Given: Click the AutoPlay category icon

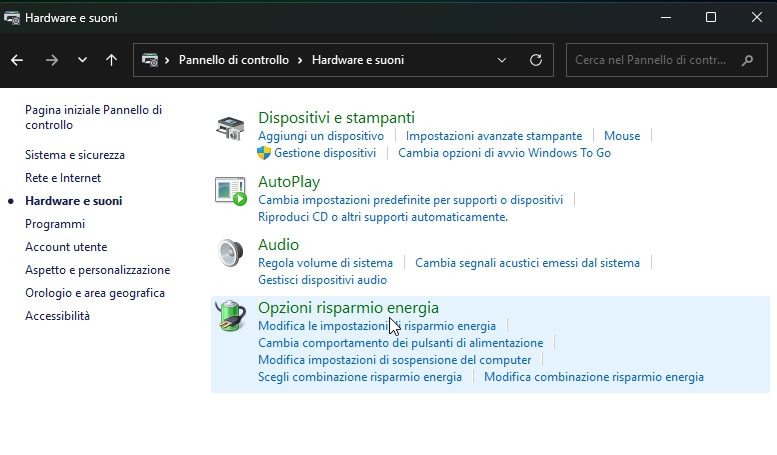Looking at the screenshot, I should tap(230, 191).
